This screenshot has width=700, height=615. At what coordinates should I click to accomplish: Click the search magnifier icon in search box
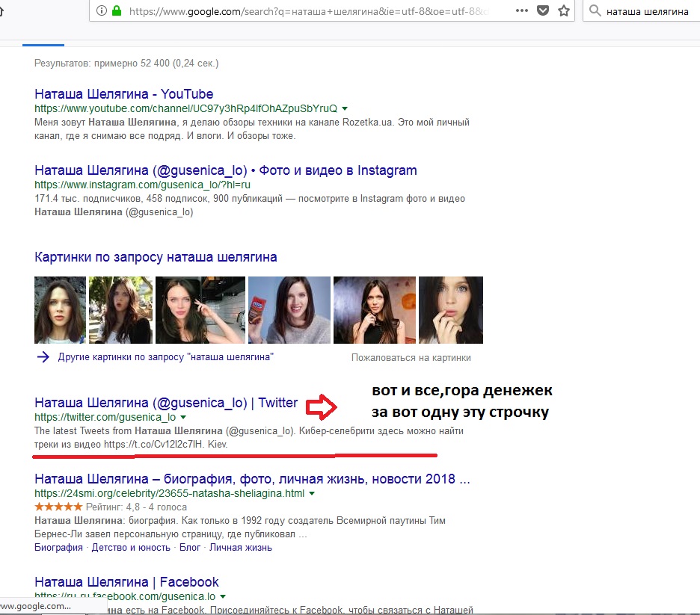(595, 10)
